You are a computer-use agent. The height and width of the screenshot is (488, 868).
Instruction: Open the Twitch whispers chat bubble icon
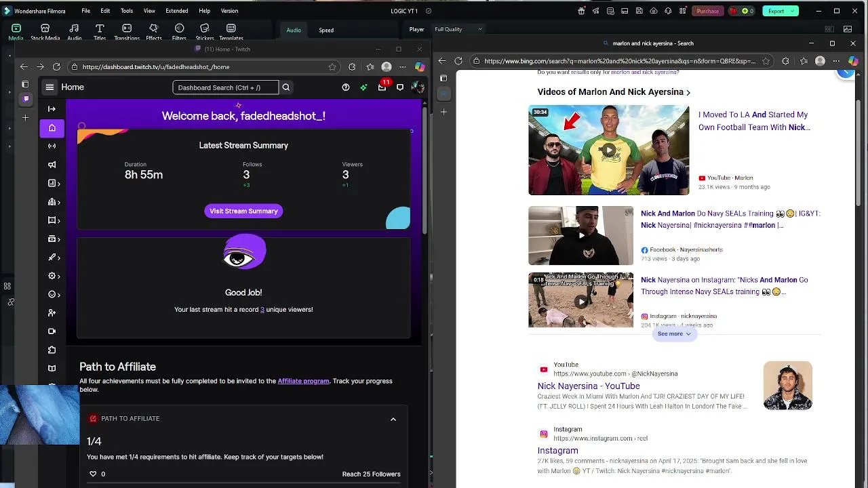(x=400, y=87)
